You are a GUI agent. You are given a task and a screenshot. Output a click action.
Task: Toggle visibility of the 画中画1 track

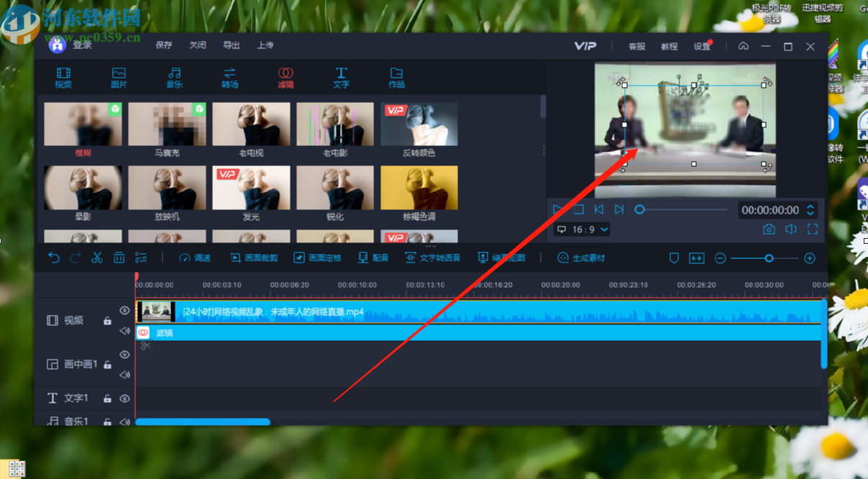pyautogui.click(x=124, y=355)
